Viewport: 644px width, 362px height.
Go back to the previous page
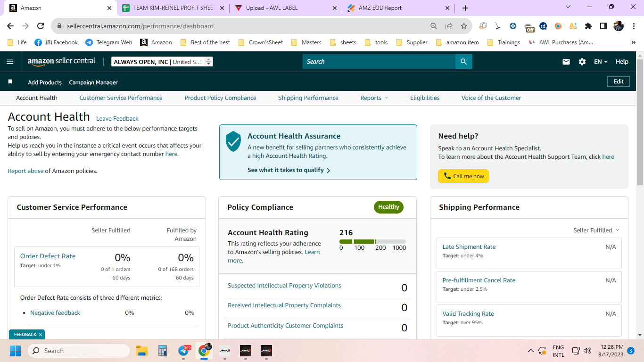tap(10, 26)
